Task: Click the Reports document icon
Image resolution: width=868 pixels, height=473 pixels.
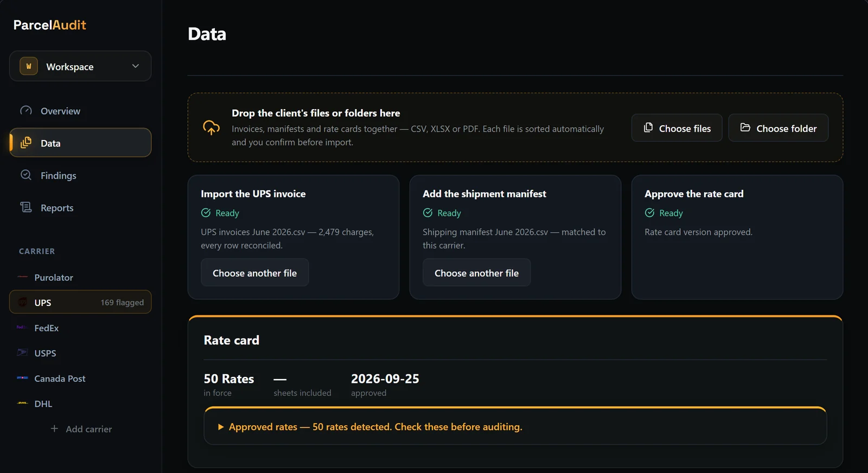Action: click(x=26, y=207)
